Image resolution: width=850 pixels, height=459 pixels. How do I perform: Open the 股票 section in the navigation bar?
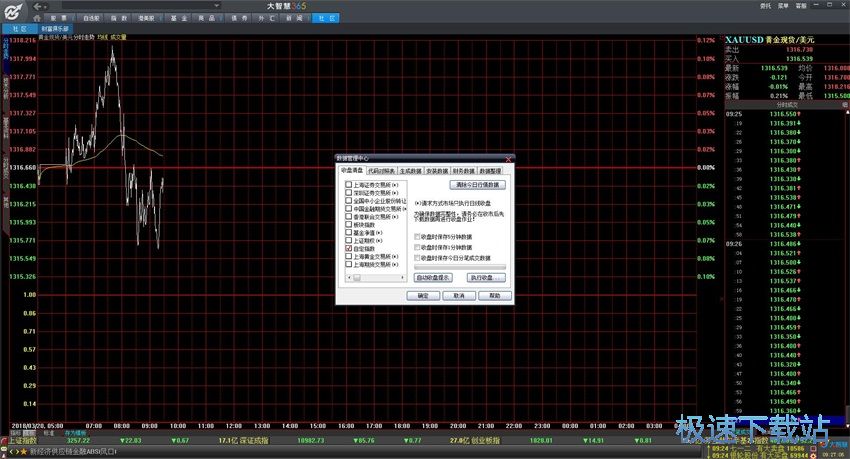click(x=58, y=18)
